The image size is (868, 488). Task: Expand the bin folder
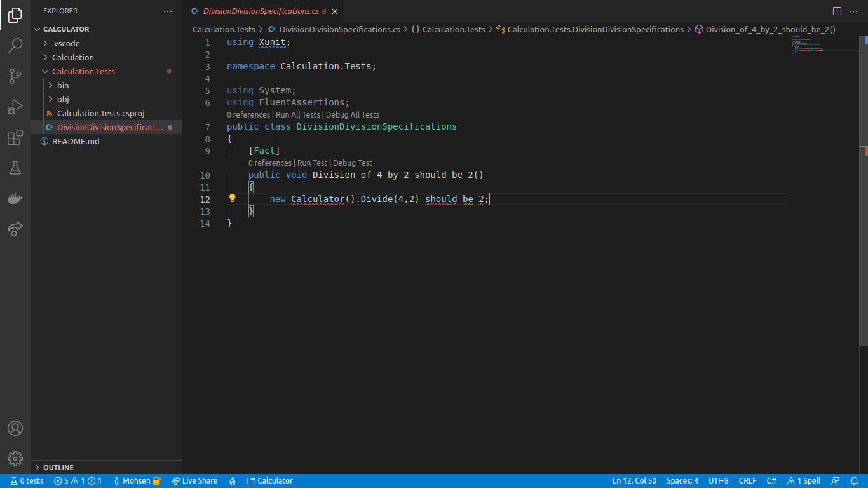[x=63, y=85]
